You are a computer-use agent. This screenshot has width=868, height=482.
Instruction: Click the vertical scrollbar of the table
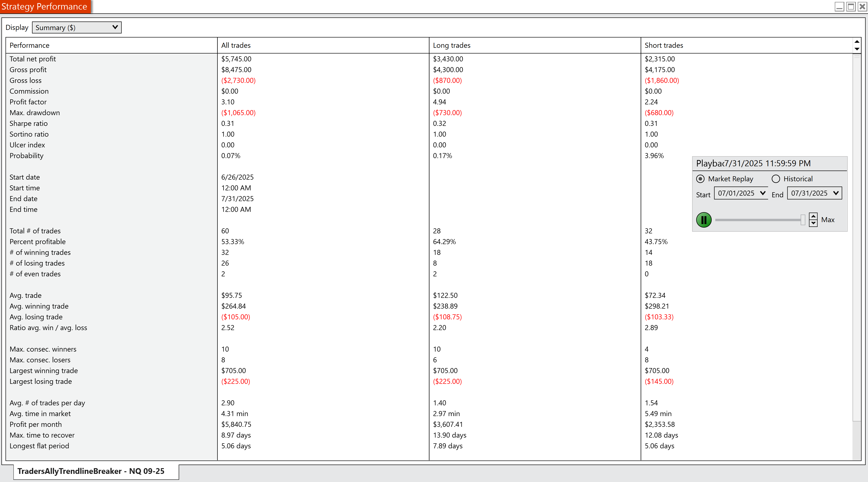pyautogui.click(x=857, y=236)
